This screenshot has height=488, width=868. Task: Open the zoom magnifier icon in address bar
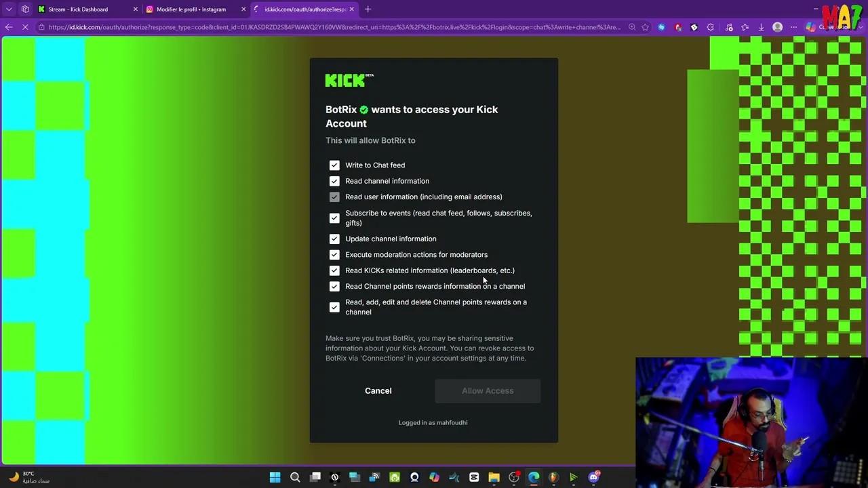point(632,27)
